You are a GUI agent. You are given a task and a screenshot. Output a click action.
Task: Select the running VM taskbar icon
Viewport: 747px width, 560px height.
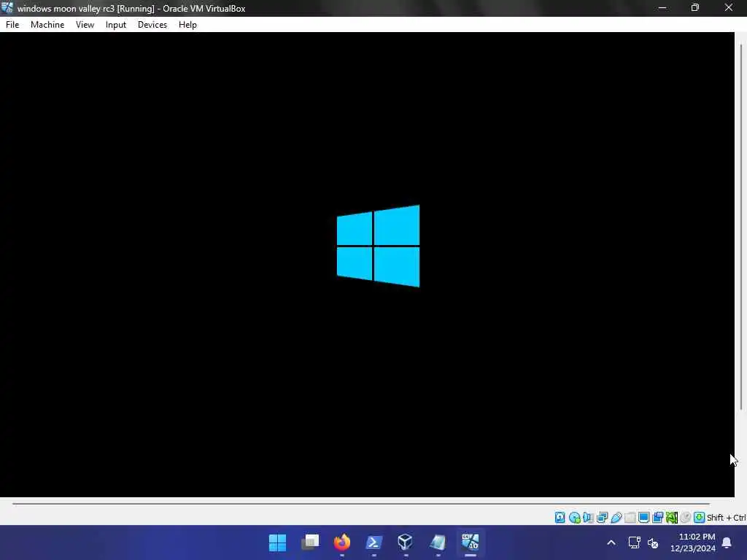point(471,542)
